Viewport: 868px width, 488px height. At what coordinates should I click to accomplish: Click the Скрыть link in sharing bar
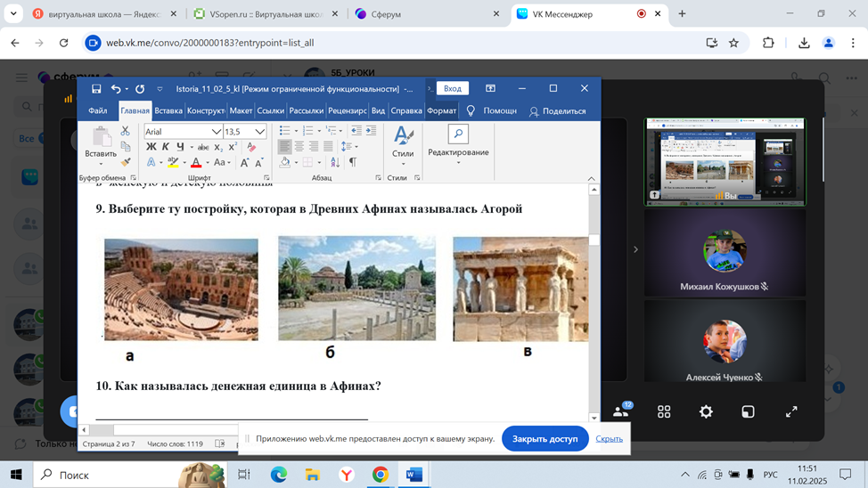click(x=609, y=439)
